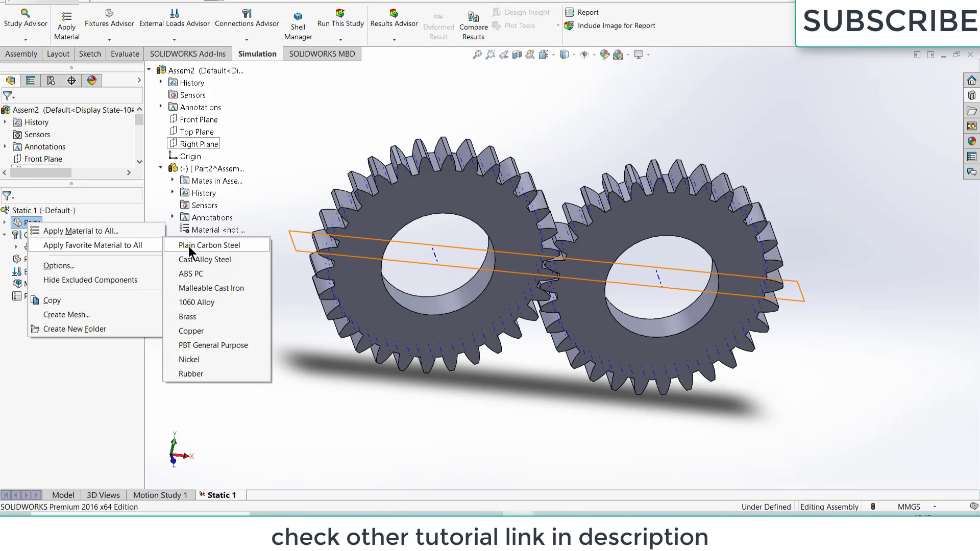This screenshot has width=980, height=551.
Task: Choose Brass from the material list
Action: pos(187,316)
